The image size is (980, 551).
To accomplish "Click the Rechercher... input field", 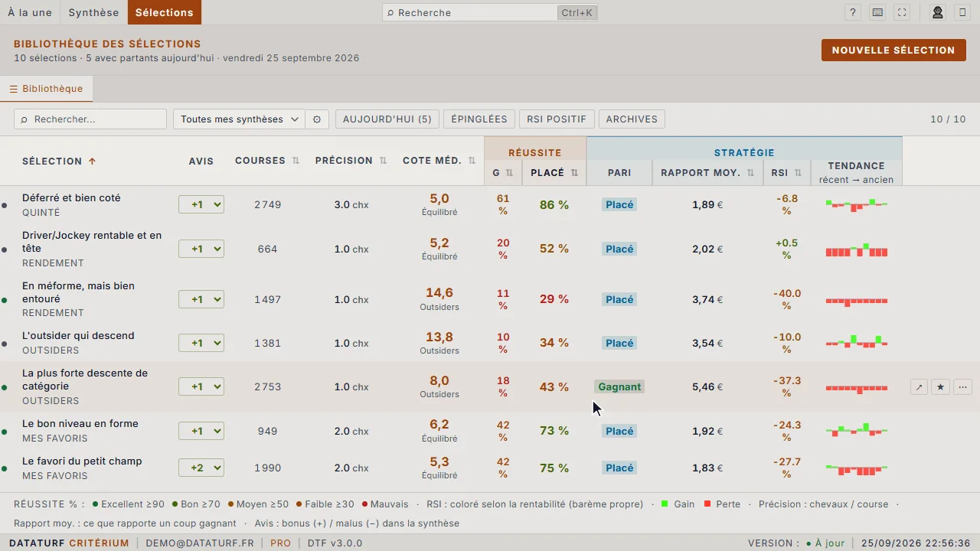I will click(90, 119).
